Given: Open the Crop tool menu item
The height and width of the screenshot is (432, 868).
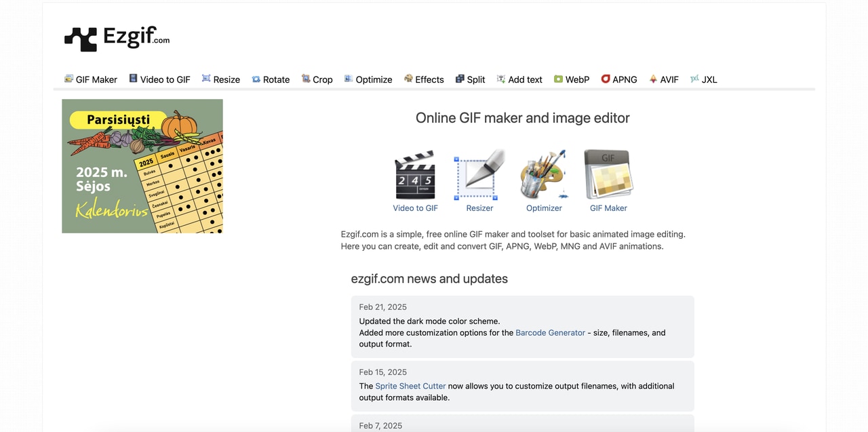Looking at the screenshot, I should [317, 79].
